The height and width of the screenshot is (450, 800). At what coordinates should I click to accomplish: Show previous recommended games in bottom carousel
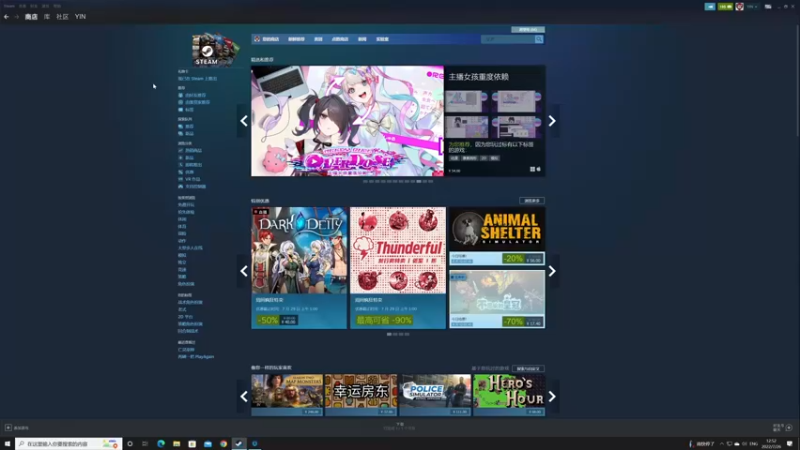tap(244, 396)
